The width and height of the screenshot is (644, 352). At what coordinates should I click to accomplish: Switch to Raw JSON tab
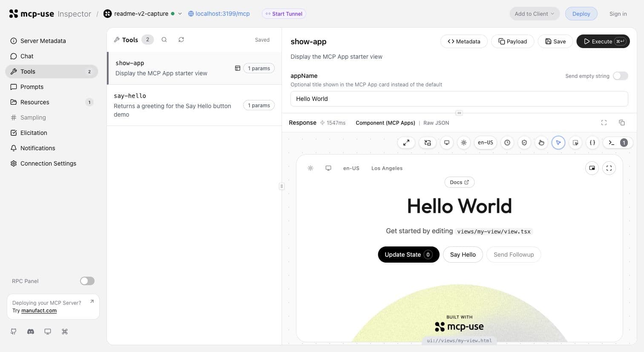pos(436,123)
